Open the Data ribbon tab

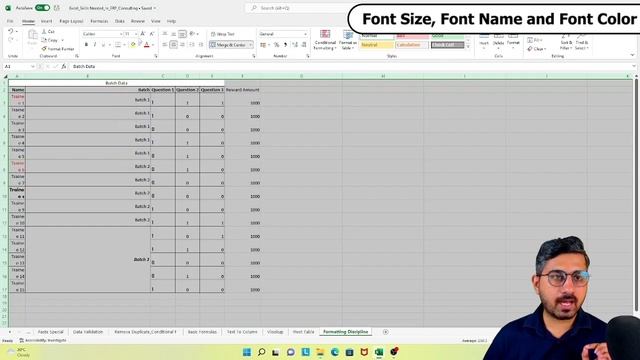[x=120, y=21]
